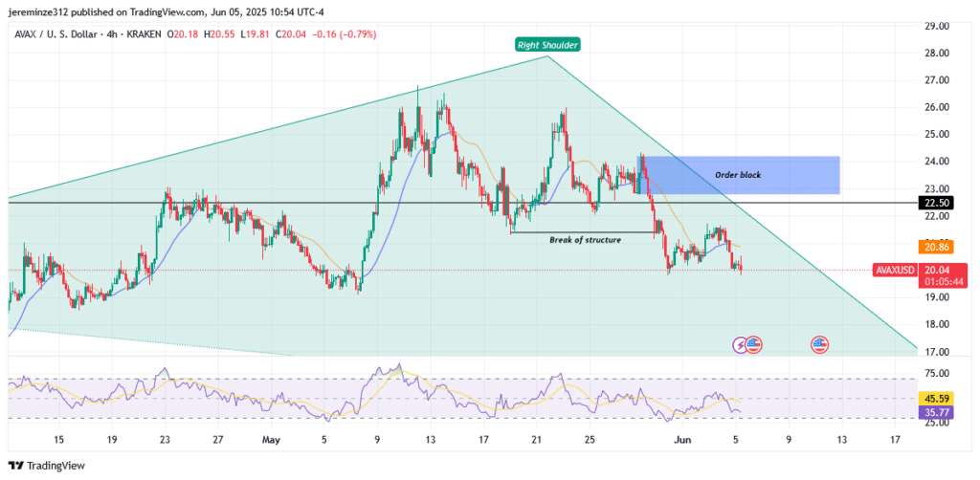Image resolution: width=980 pixels, height=480 pixels.
Task: Click the Jun label on time axis
Action: click(x=682, y=440)
